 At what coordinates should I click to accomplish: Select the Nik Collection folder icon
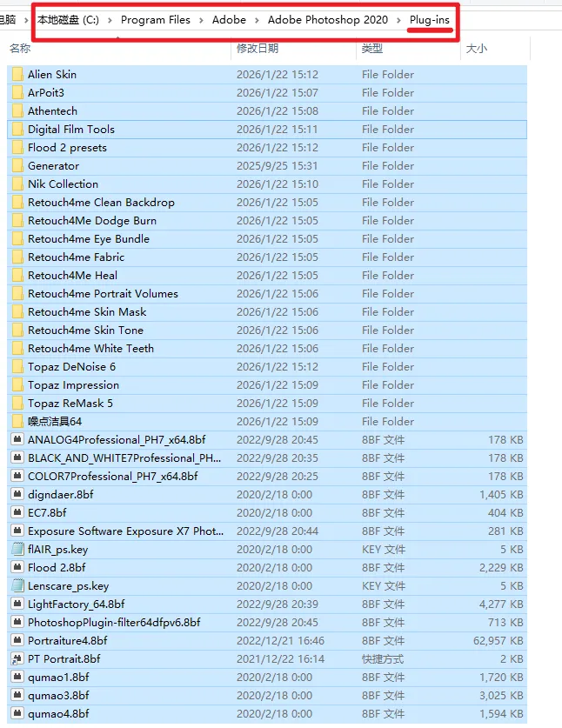coord(17,184)
